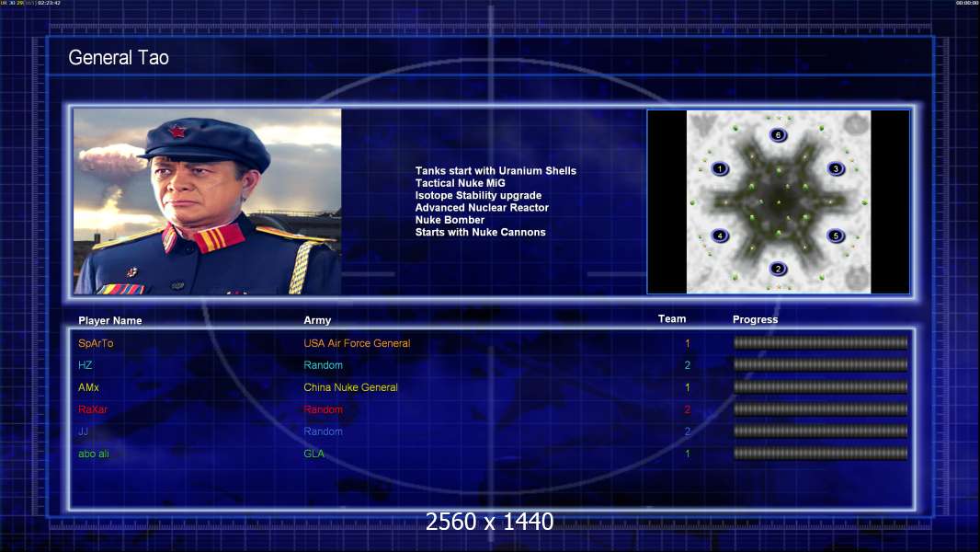Click JJ's Random army entry
The image size is (980, 552).
pyautogui.click(x=323, y=431)
